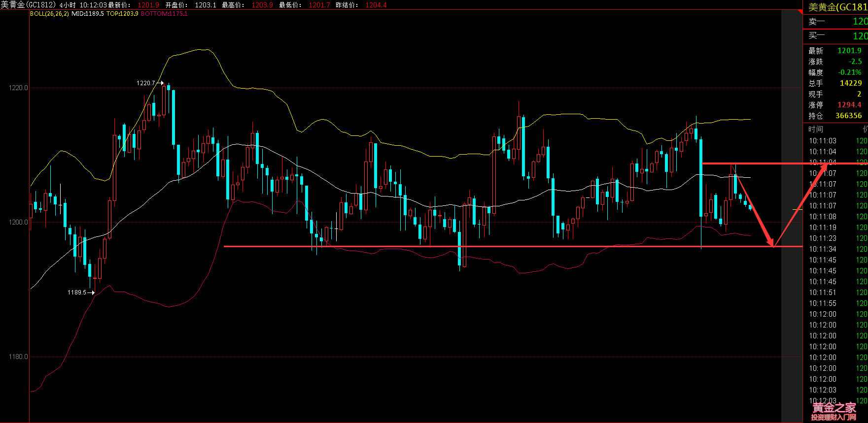Select the 卖一 ask row

[835, 22]
